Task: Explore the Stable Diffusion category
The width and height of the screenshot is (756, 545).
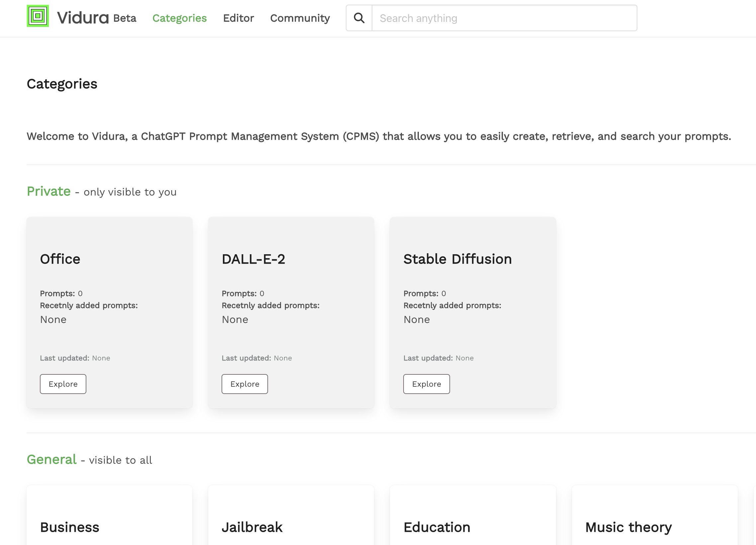Action: point(426,384)
